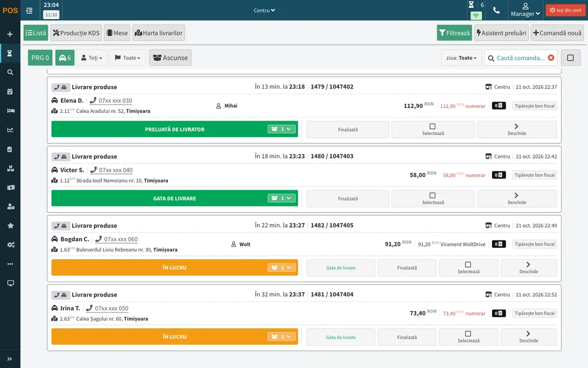Open Asistent preluări
Viewport: 588px width, 368px height.
pyautogui.click(x=501, y=33)
